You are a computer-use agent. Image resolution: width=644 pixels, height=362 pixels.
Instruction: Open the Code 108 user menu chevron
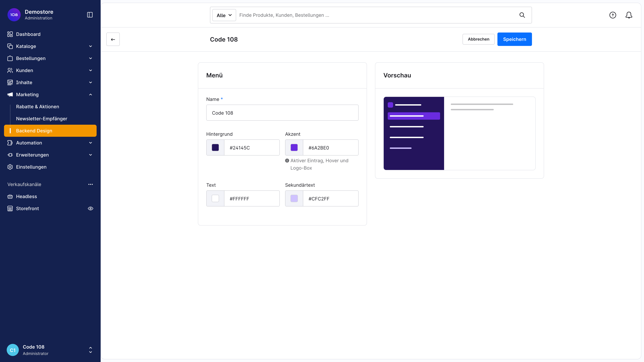pos(91,350)
